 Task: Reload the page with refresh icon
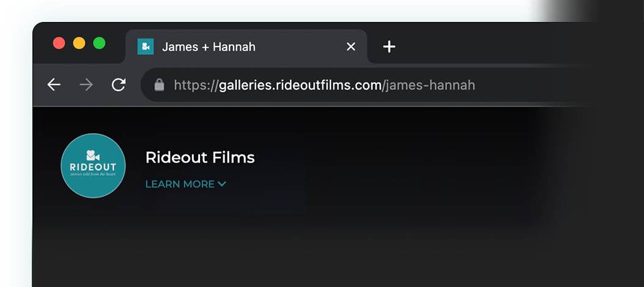pyautogui.click(x=119, y=85)
